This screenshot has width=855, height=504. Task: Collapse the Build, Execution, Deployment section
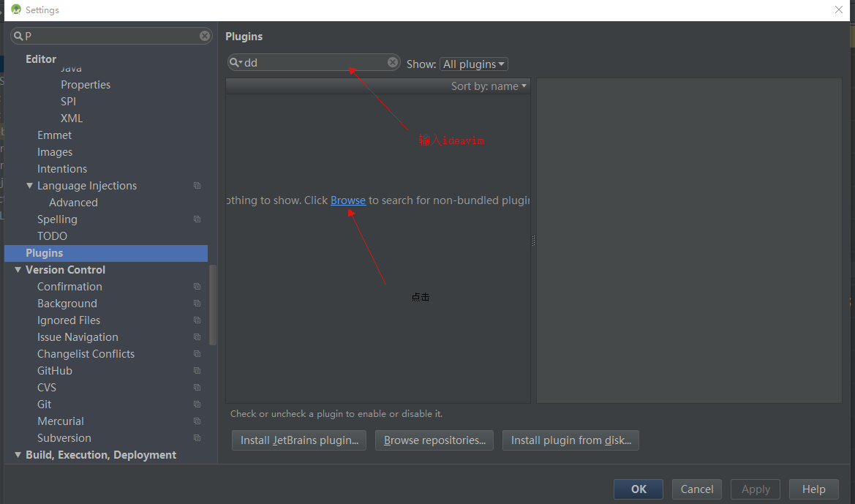point(18,455)
